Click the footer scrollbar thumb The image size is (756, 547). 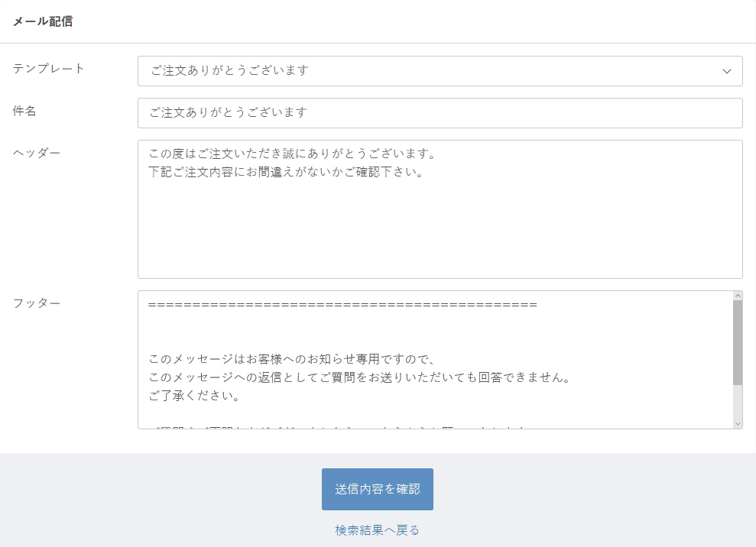pyautogui.click(x=737, y=341)
